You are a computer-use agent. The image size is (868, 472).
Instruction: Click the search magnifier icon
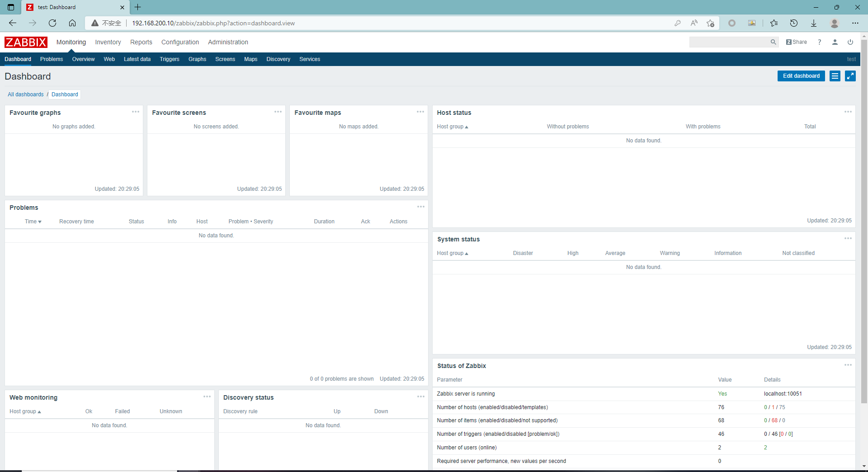tap(774, 42)
